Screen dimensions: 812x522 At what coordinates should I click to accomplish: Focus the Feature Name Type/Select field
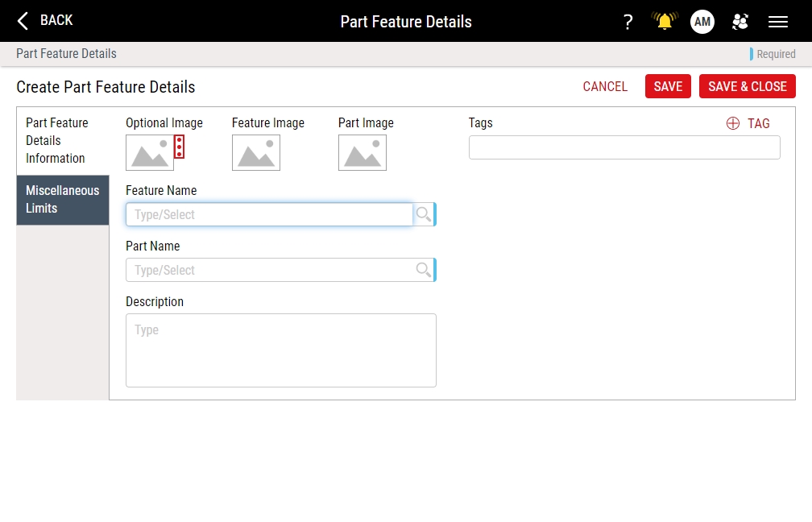pyautogui.click(x=269, y=214)
